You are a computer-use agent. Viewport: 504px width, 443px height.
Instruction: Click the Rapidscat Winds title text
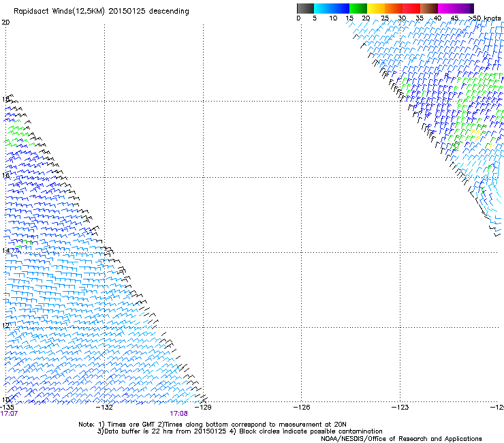tap(101, 12)
